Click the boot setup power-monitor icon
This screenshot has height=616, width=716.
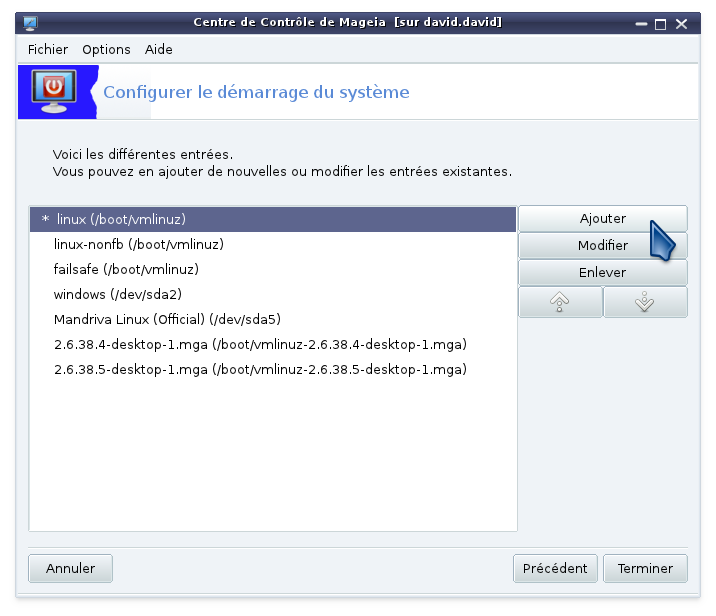point(54,92)
